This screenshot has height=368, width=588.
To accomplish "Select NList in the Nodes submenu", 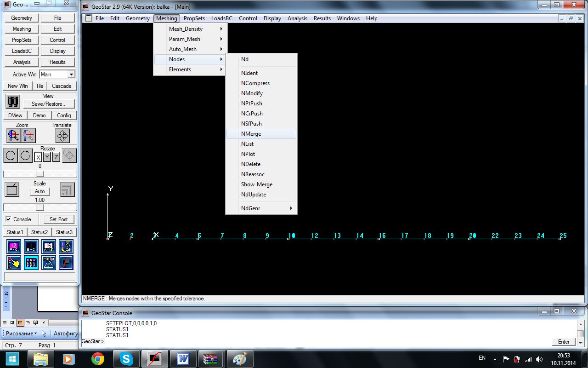I will pyautogui.click(x=261, y=144).
